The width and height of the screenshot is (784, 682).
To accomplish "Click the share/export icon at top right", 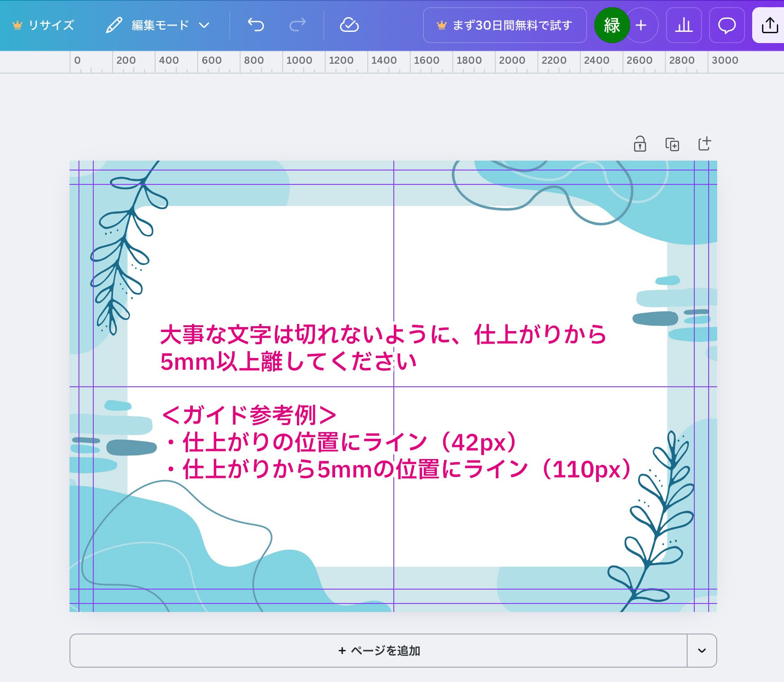I will [770, 26].
